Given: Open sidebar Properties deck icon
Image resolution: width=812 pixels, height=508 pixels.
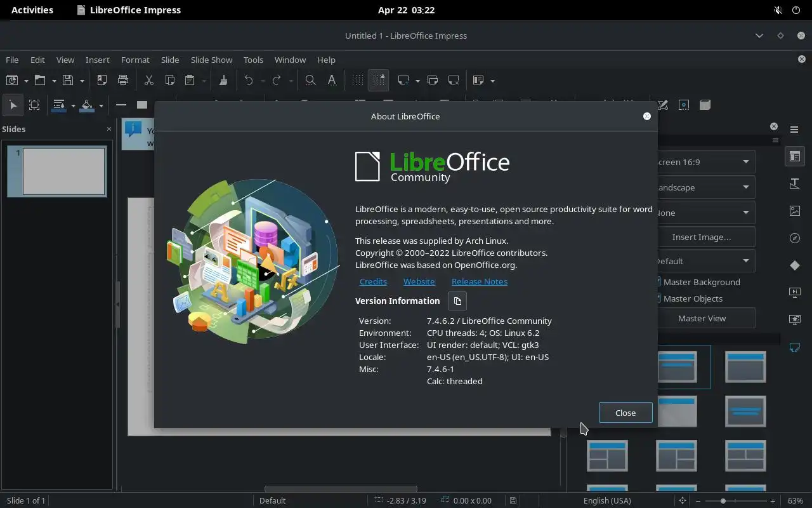Looking at the screenshot, I should (x=795, y=156).
